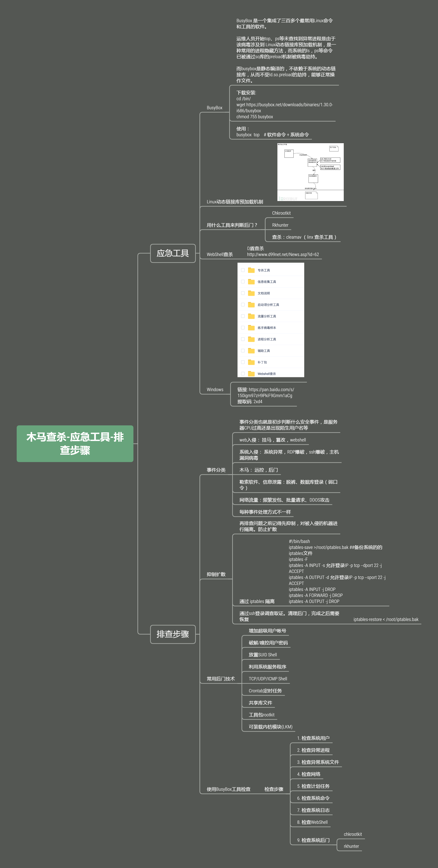Viewport: 438px width, 868px height.
Task: Select the 可装载内核模块(LKM) item
Action: coord(271,727)
